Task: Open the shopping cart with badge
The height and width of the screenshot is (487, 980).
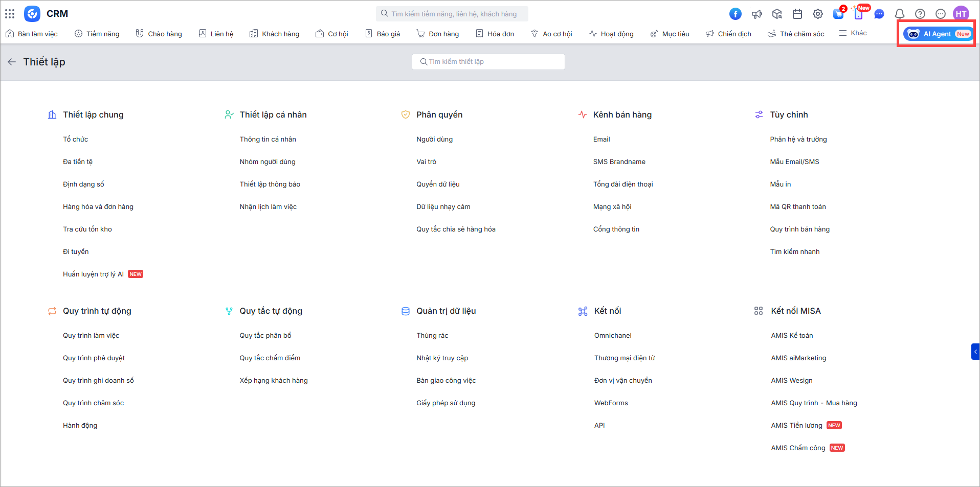Action: click(838, 14)
